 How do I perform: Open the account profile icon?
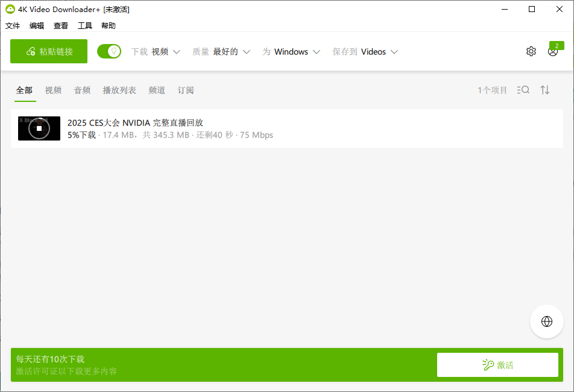point(553,52)
